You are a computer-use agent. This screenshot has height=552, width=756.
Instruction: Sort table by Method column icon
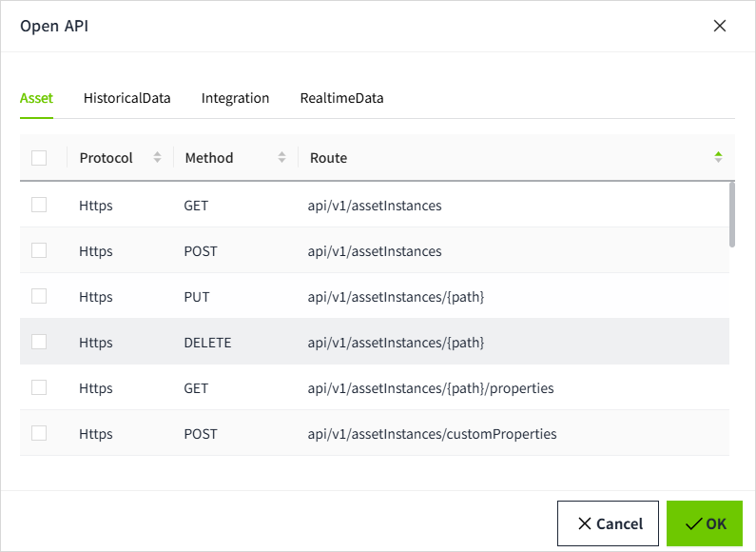click(x=281, y=158)
